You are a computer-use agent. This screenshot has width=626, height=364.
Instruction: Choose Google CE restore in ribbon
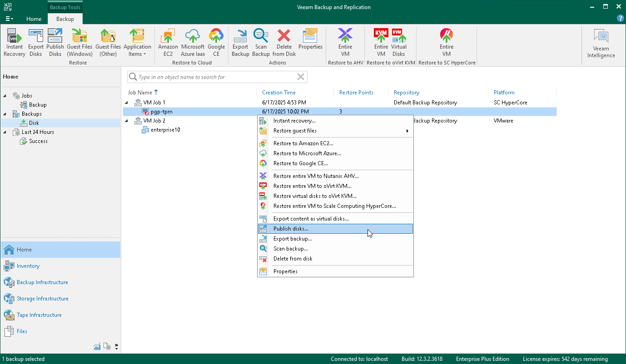[216, 43]
